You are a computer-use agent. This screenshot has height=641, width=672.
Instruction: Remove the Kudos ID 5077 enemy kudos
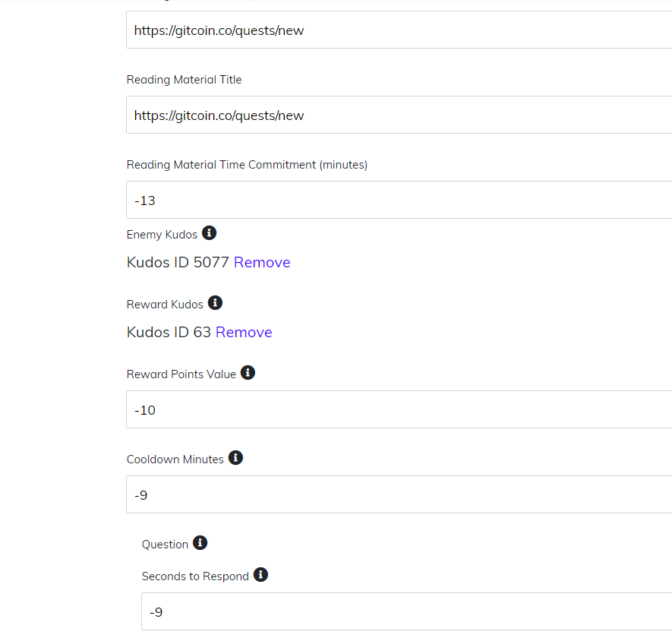(x=262, y=262)
